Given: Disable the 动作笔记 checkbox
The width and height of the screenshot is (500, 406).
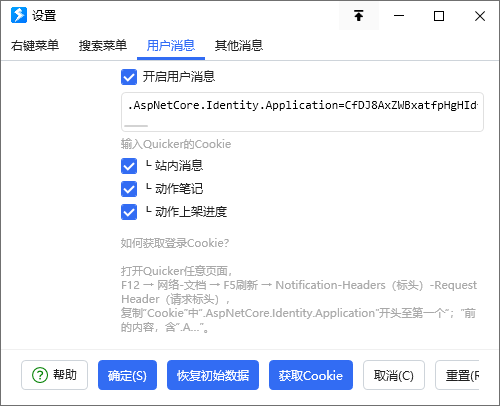Looking at the screenshot, I should click(x=129, y=189).
